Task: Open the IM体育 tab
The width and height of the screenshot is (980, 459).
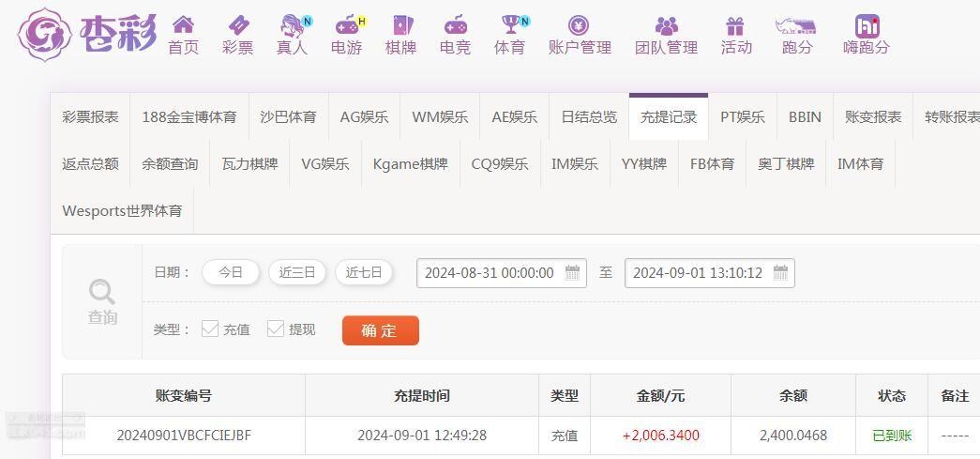Action: tap(861, 164)
